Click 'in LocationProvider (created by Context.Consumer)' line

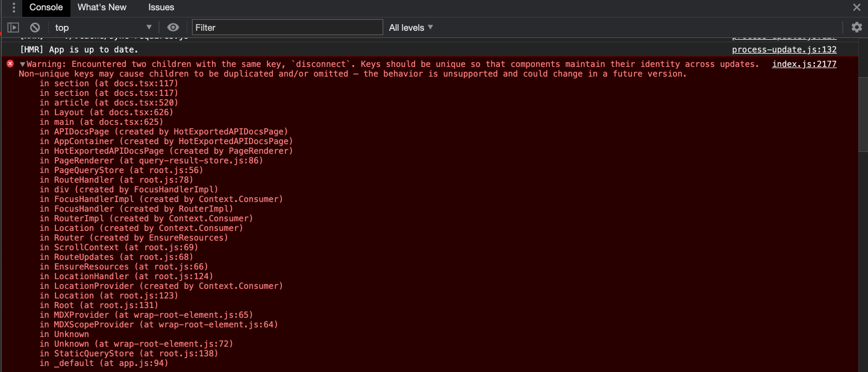point(161,286)
